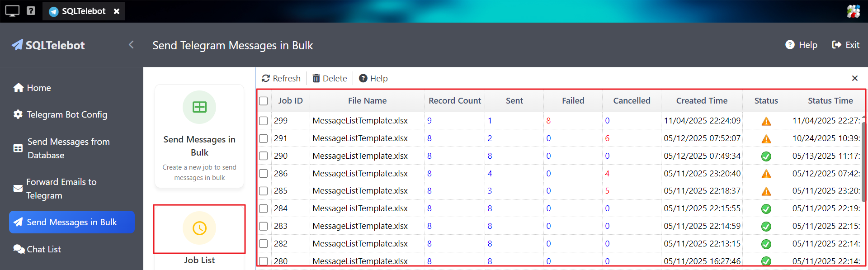Close the job list panel with the X

[854, 78]
